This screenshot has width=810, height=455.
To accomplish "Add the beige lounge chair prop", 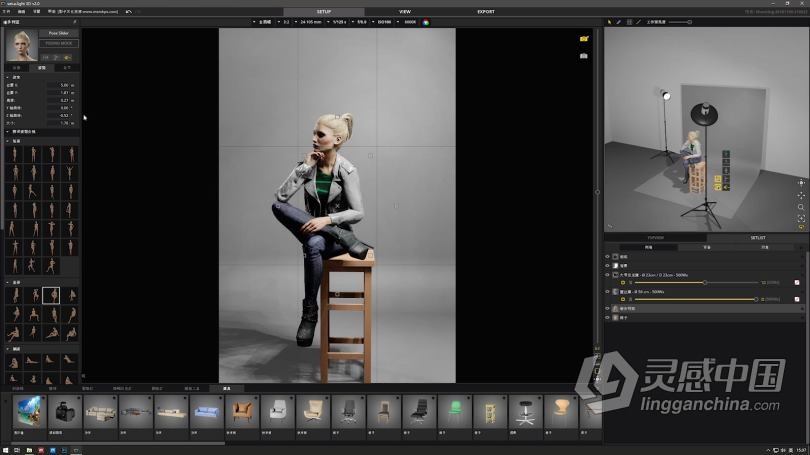I will pyautogui.click(x=313, y=412).
